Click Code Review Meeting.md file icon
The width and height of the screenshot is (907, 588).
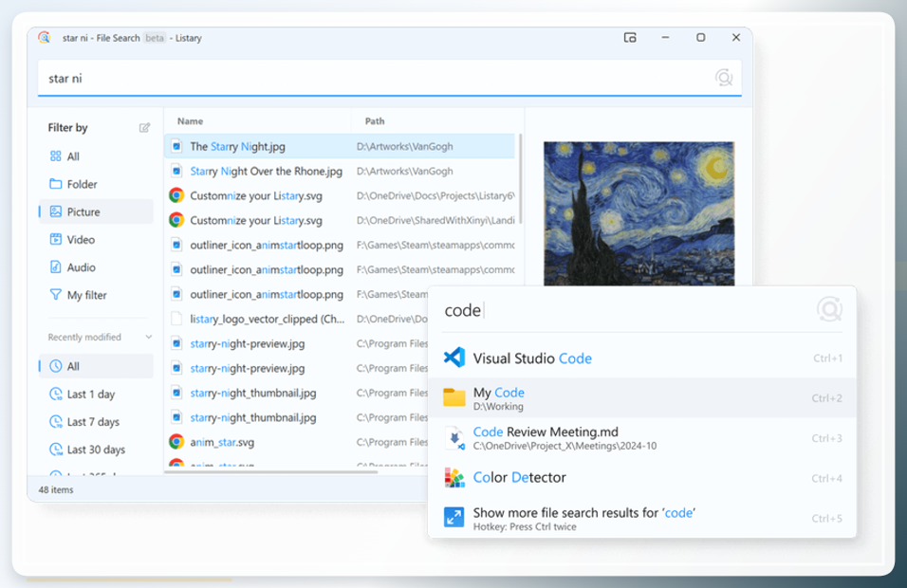454,438
